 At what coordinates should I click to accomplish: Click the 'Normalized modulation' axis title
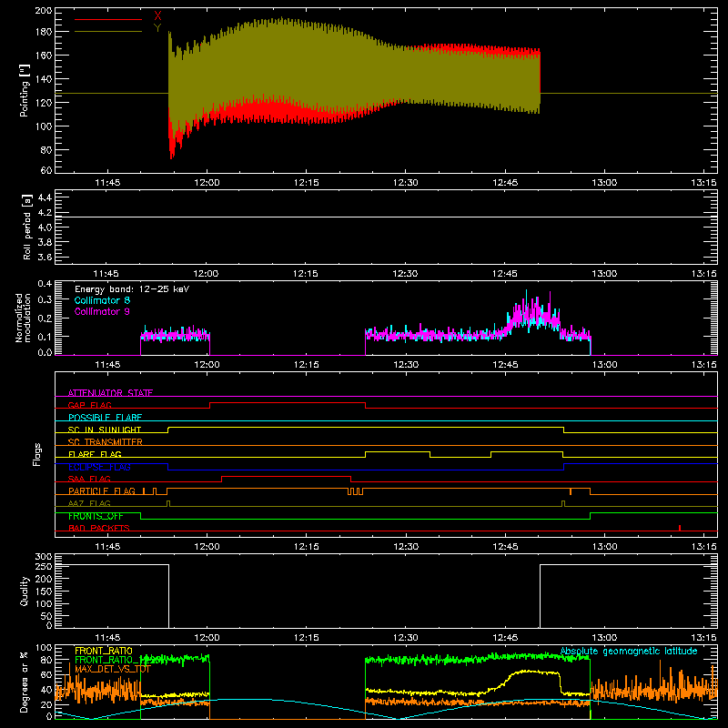(x=24, y=318)
